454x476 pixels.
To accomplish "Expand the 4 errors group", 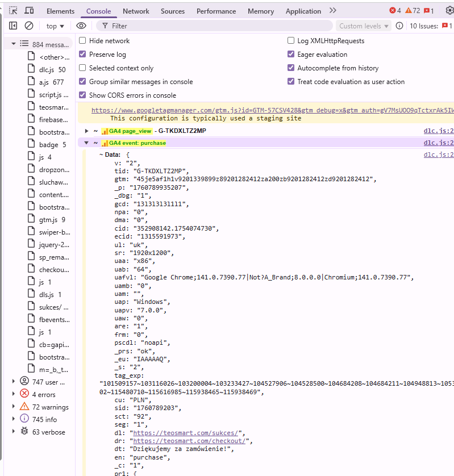I will tap(14, 394).
